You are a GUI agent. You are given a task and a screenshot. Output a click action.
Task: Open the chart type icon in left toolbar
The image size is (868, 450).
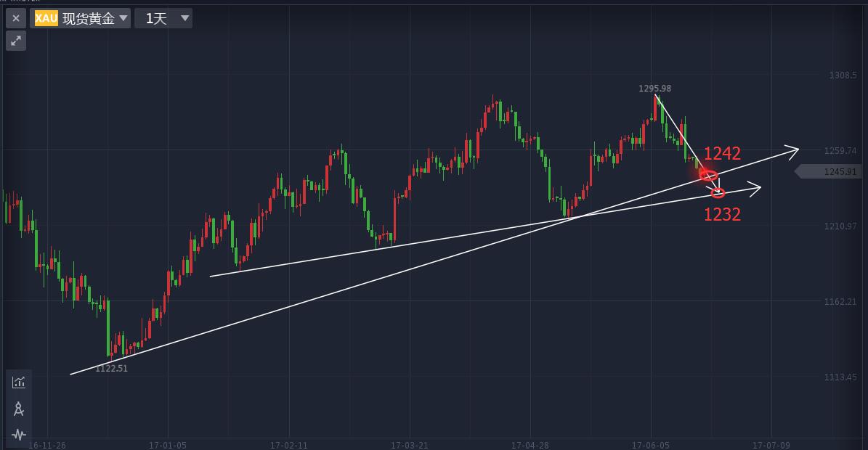pyautogui.click(x=19, y=382)
